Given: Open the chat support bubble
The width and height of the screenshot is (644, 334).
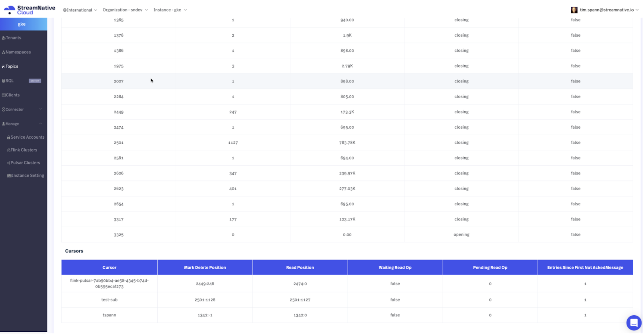Looking at the screenshot, I should 634,323.
